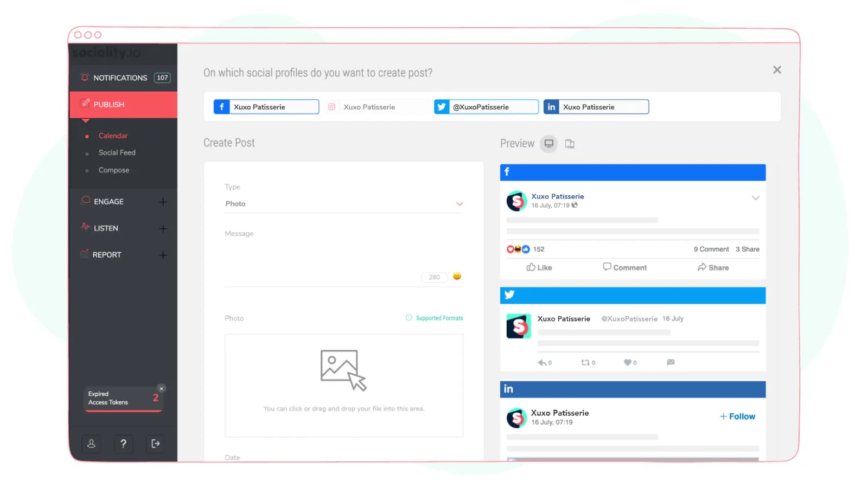Click Follow in LinkedIn preview
This screenshot has width=868, height=488.
[737, 416]
